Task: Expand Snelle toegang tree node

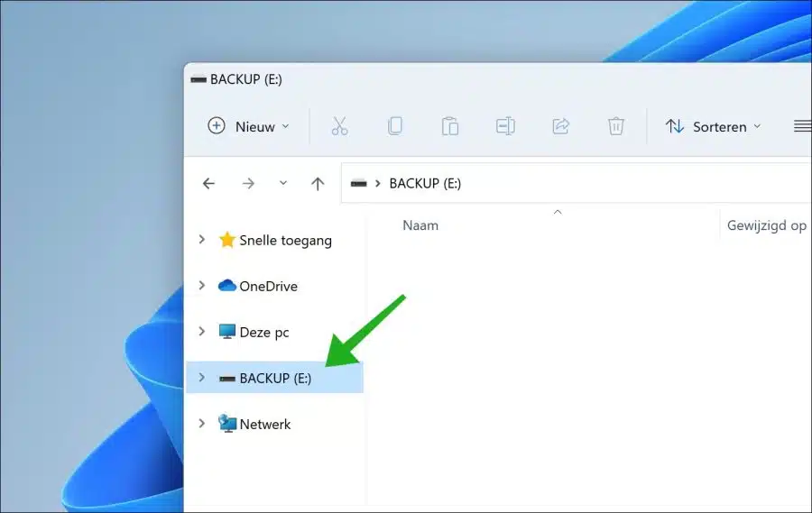Action: [202, 239]
